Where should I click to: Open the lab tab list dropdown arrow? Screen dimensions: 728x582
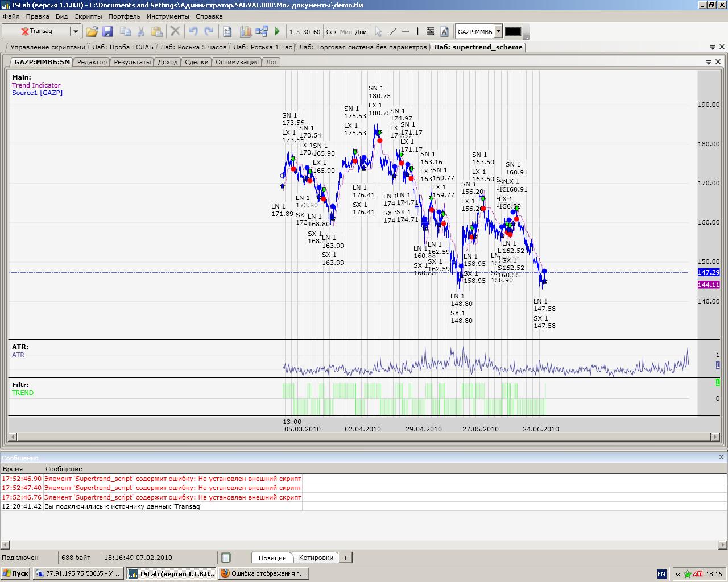point(712,47)
